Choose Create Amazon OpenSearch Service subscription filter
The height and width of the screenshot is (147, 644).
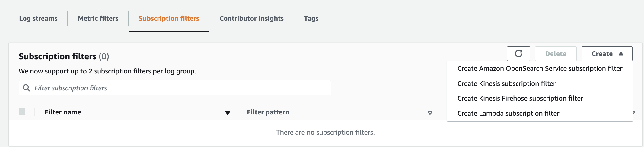tap(540, 69)
